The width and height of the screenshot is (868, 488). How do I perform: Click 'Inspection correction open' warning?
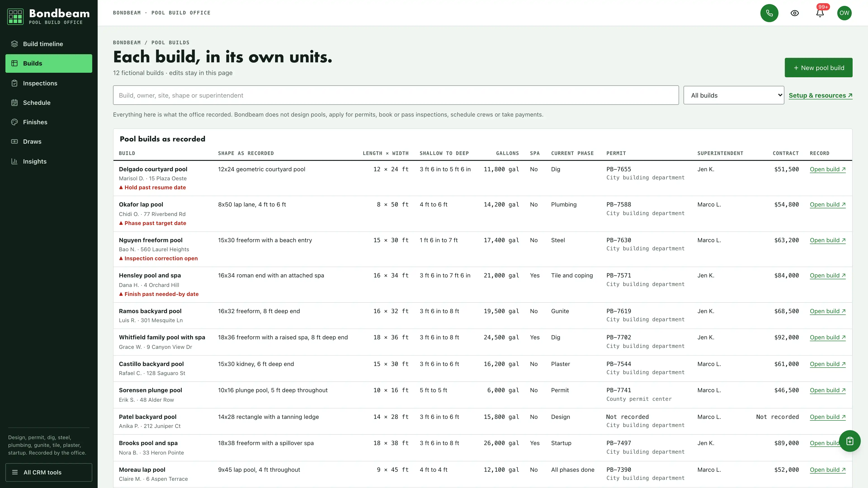coord(158,258)
